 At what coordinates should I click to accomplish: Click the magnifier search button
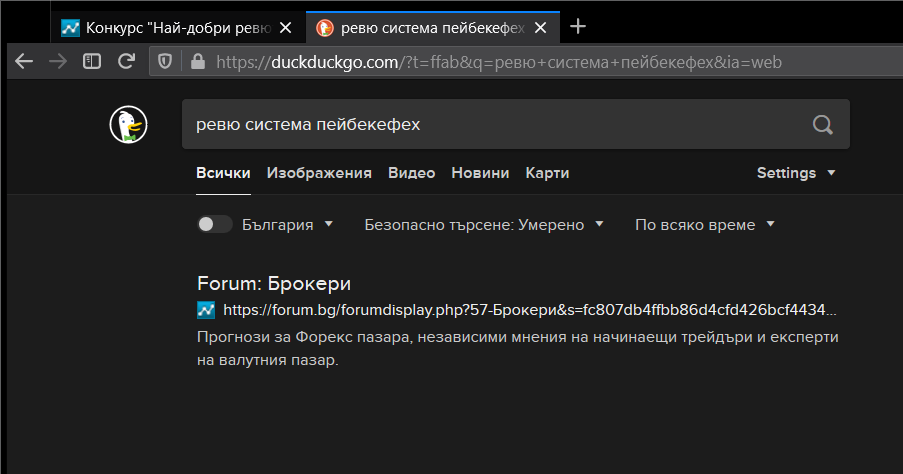pyautogui.click(x=822, y=124)
